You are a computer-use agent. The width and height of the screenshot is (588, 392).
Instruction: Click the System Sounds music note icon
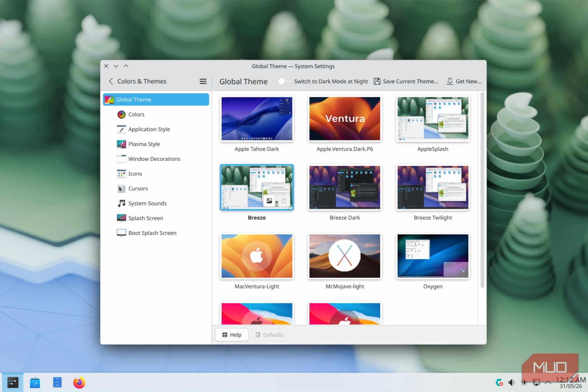coord(121,204)
